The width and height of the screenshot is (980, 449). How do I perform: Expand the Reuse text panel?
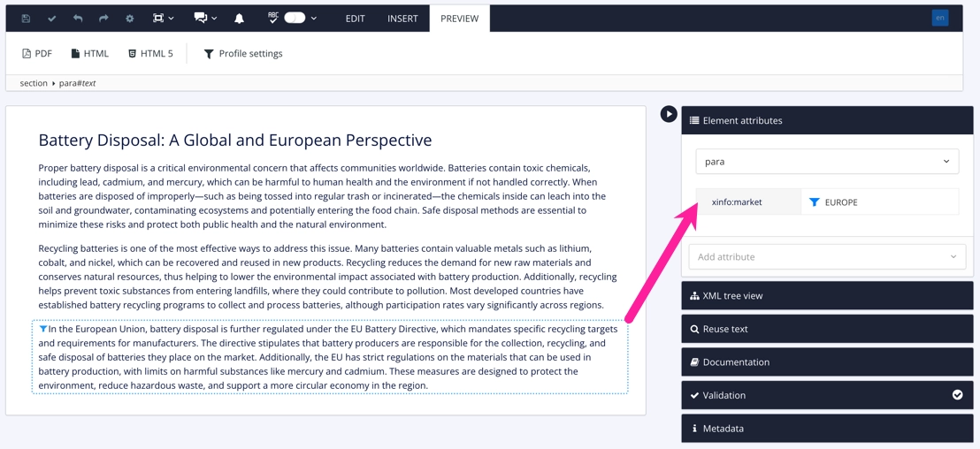[828, 329]
